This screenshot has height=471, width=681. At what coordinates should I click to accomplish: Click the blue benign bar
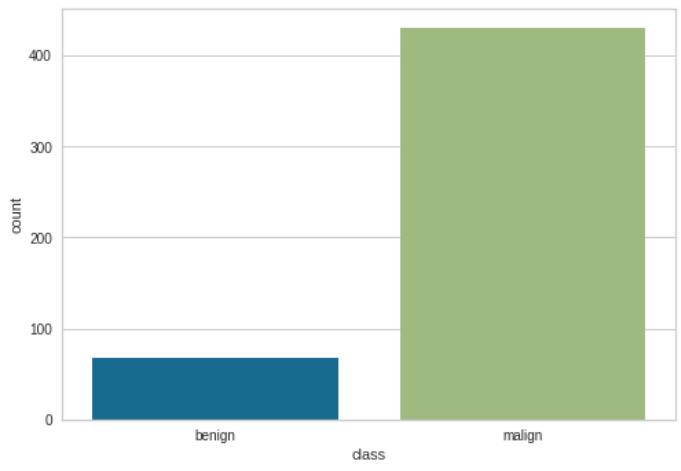click(x=215, y=389)
